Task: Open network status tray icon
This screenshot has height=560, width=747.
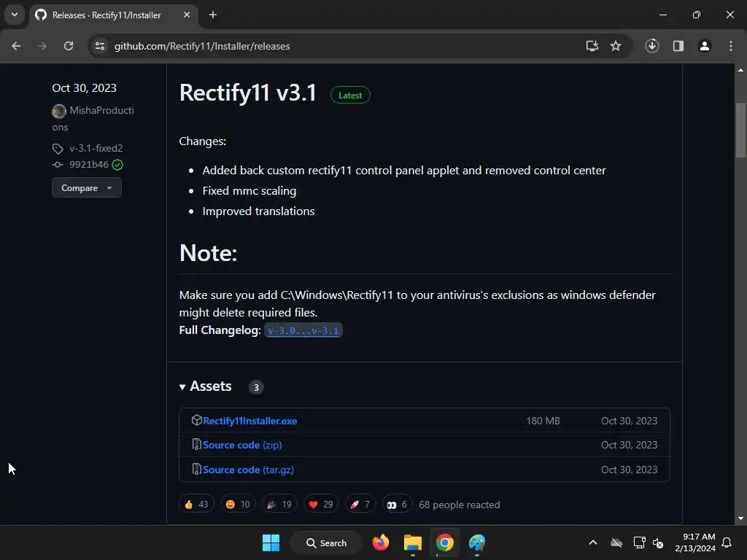Action: coord(639,542)
